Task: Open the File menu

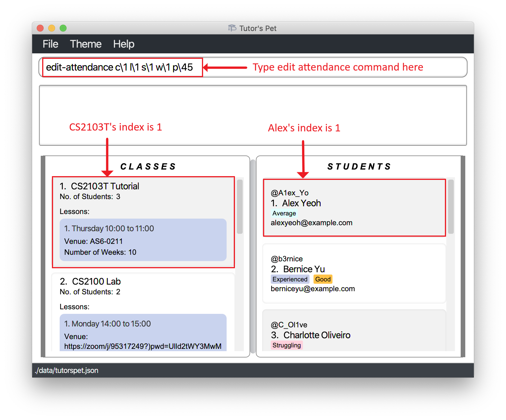Action: (x=50, y=44)
